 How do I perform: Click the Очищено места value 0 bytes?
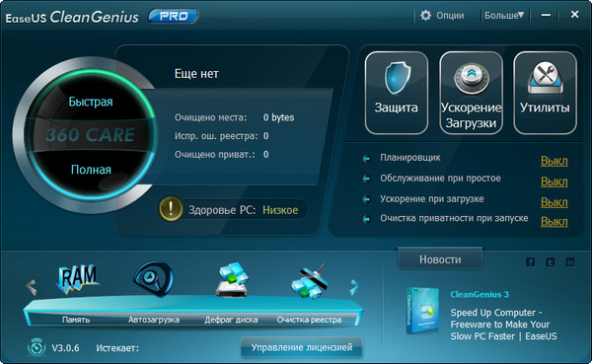coord(278,117)
